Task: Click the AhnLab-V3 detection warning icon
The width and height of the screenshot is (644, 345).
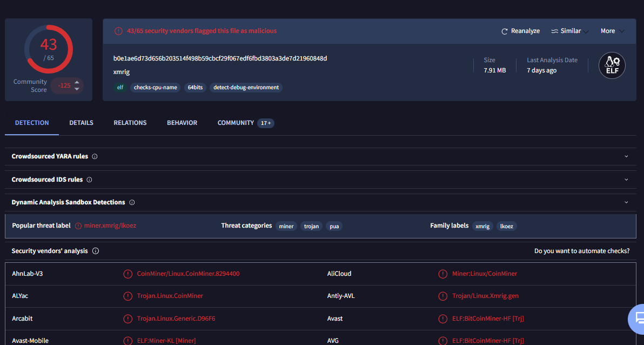Action: [128, 274]
